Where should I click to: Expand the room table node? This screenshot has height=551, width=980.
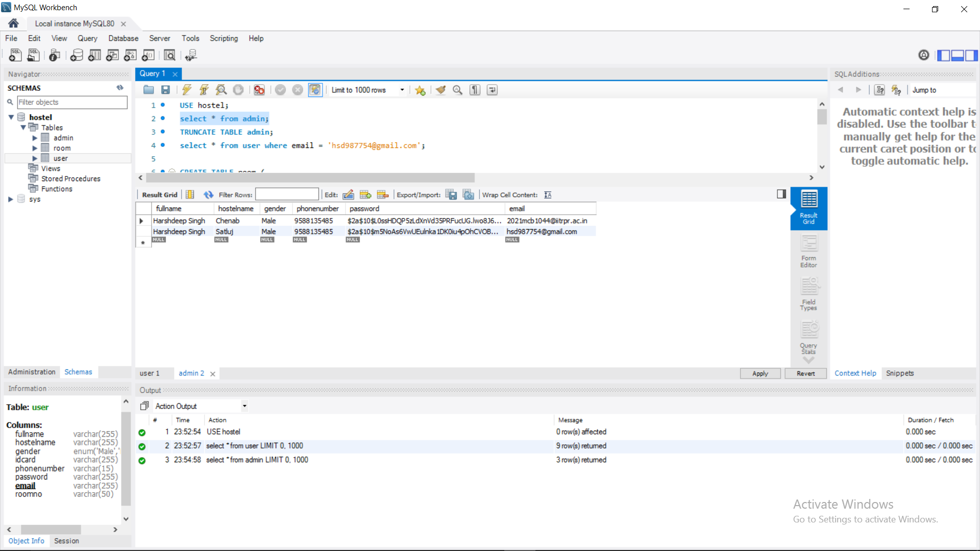point(35,148)
